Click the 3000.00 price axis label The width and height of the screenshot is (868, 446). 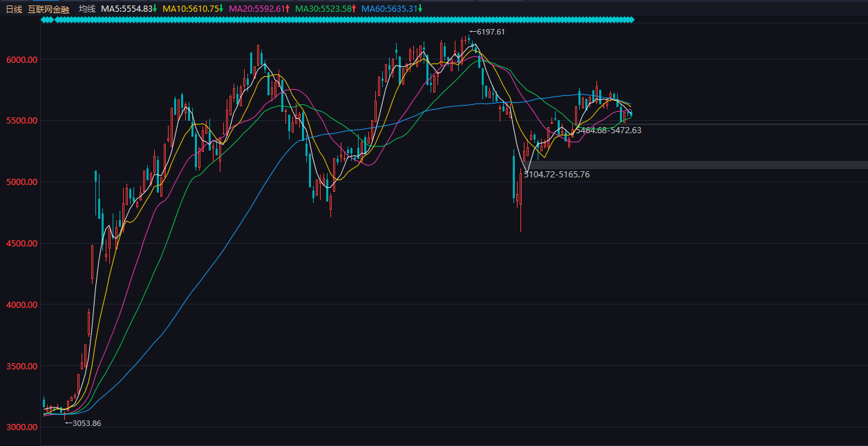tap(22, 427)
